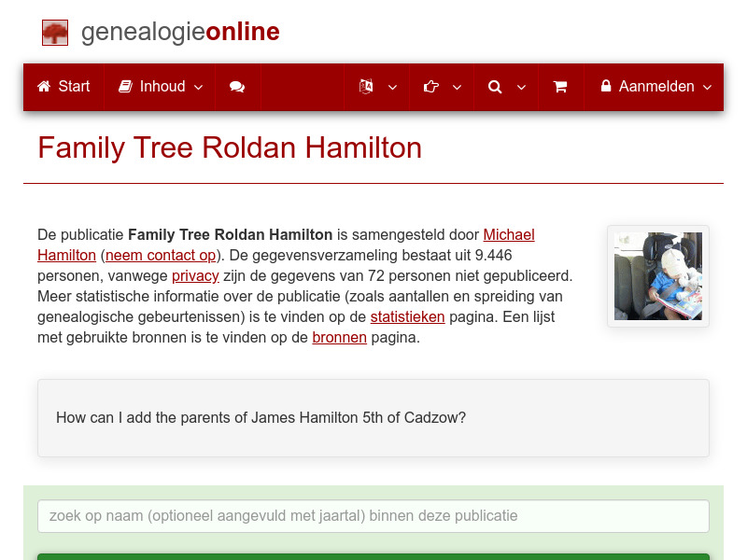Open the language selection chevron
The height and width of the screenshot is (560, 747).
click(x=392, y=88)
